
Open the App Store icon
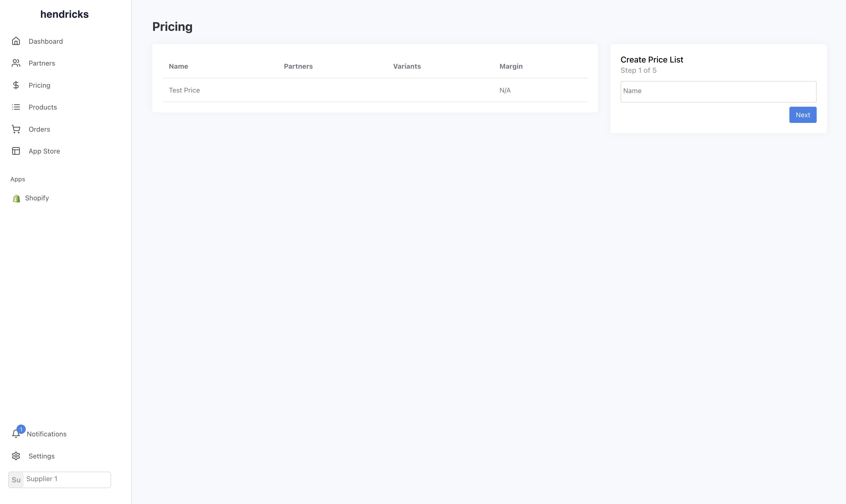pyautogui.click(x=16, y=151)
